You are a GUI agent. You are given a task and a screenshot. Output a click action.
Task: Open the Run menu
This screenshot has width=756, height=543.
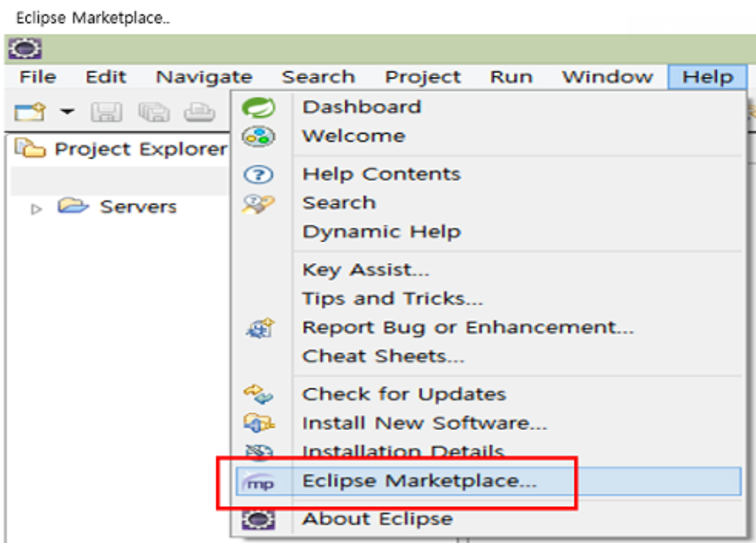(x=511, y=77)
